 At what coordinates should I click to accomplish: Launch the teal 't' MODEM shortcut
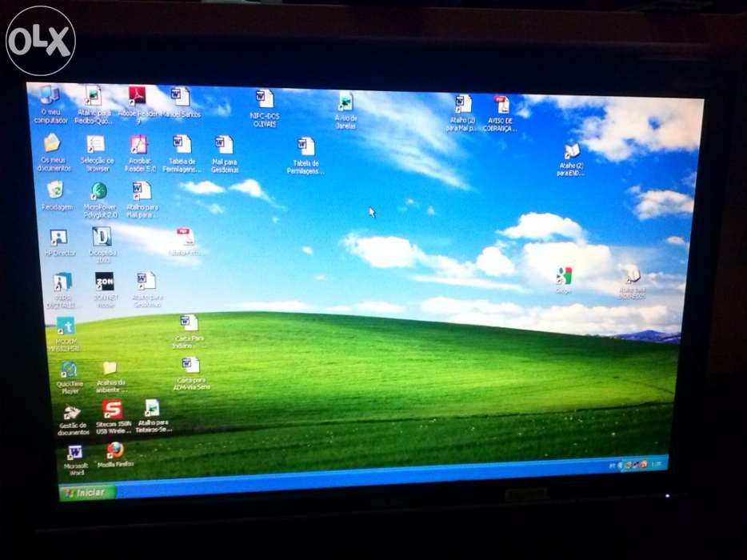tap(66, 334)
